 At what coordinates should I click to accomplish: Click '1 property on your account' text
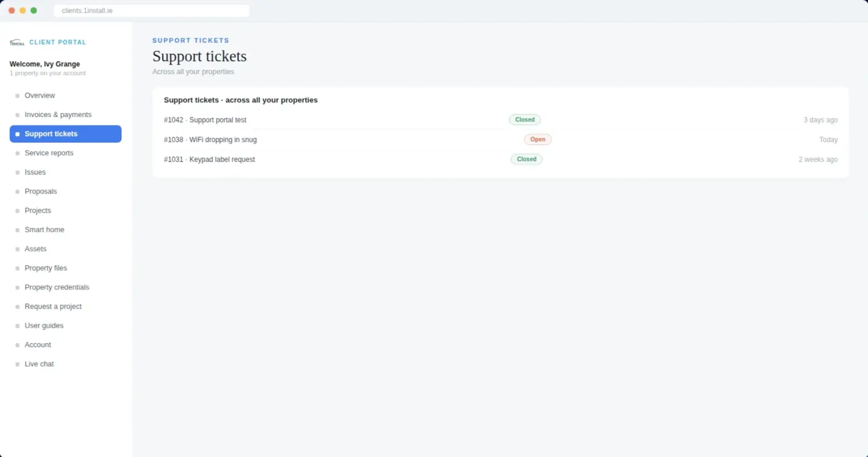point(48,73)
